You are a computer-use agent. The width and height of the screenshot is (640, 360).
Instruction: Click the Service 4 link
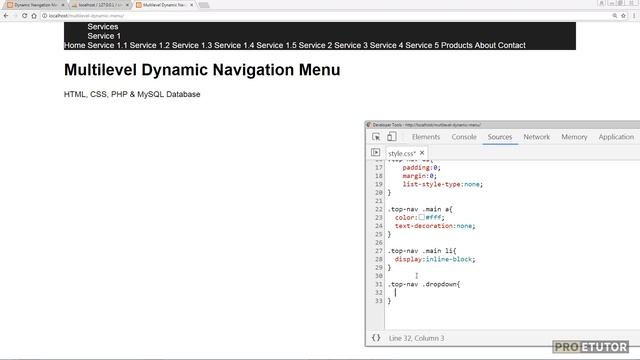point(387,45)
